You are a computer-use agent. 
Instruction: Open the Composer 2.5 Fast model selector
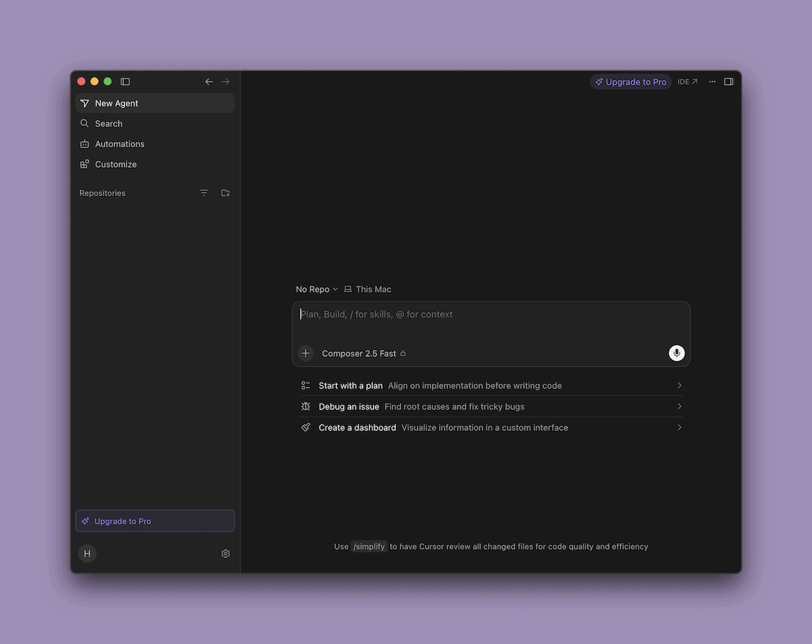[364, 354]
